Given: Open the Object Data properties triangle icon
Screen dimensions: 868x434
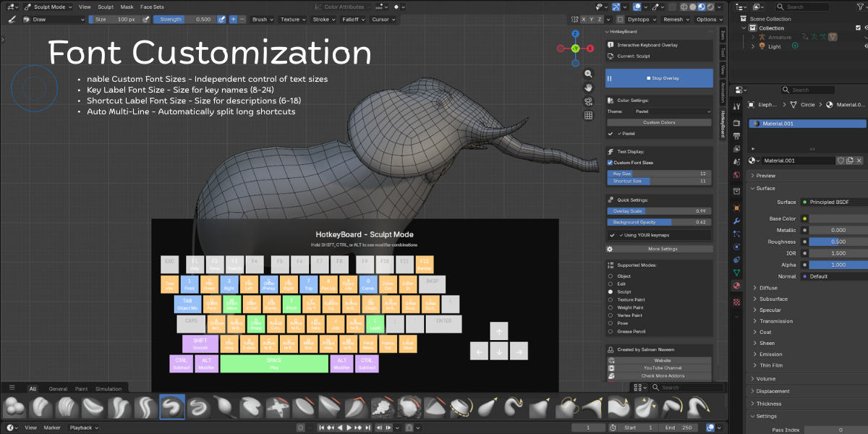Looking at the screenshot, I should click(736, 272).
